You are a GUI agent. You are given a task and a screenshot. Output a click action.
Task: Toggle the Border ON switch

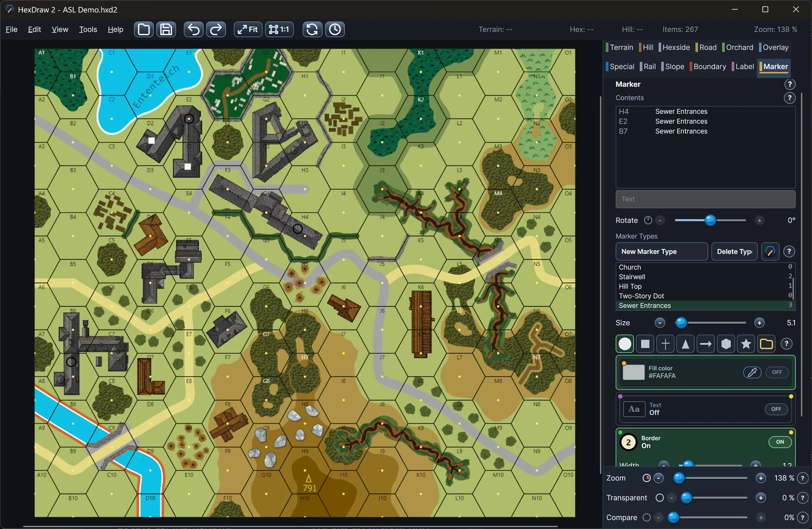(780, 442)
